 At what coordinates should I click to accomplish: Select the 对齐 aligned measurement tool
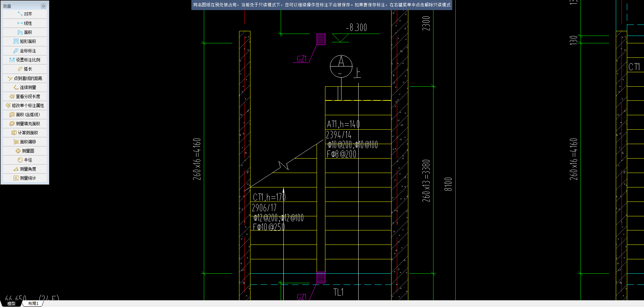coord(25,14)
